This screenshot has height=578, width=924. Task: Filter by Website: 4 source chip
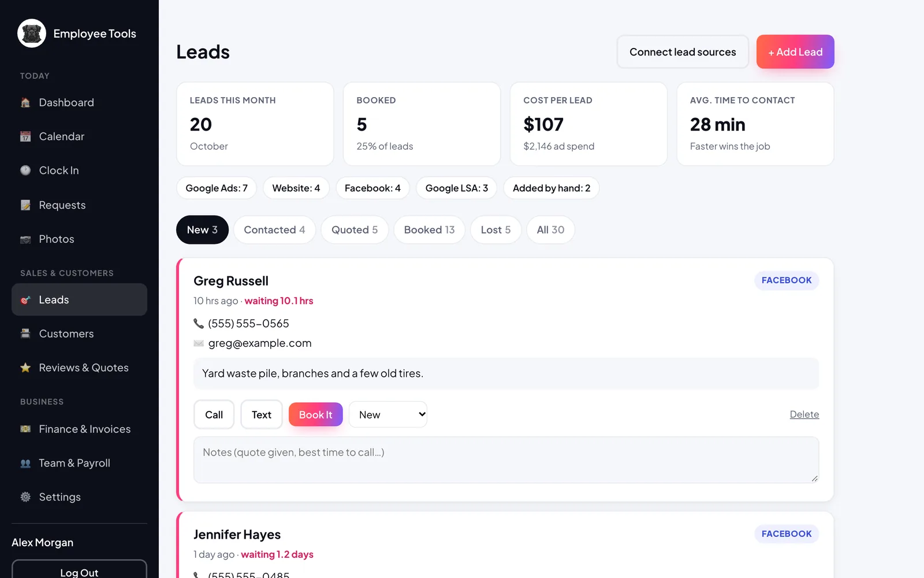click(296, 188)
